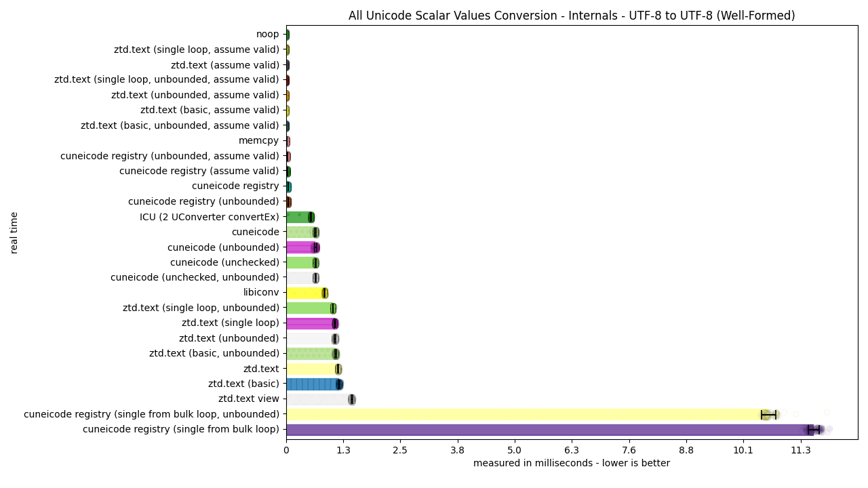Click 'cuneicode registry (assume valid)' label
The height and width of the screenshot is (488, 868).
click(199, 171)
